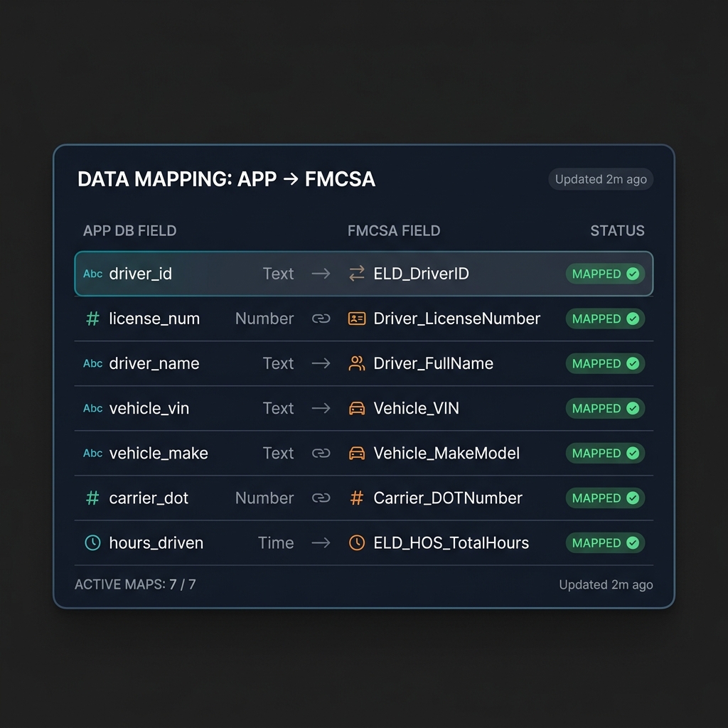The width and height of the screenshot is (728, 728).
Task: Click the link icon in the license_num row
Action: [321, 318]
